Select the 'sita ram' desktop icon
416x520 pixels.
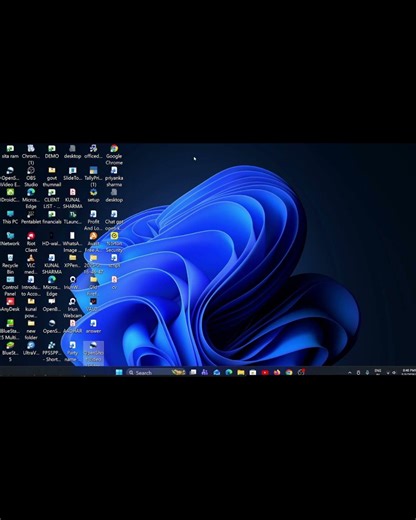(10, 152)
